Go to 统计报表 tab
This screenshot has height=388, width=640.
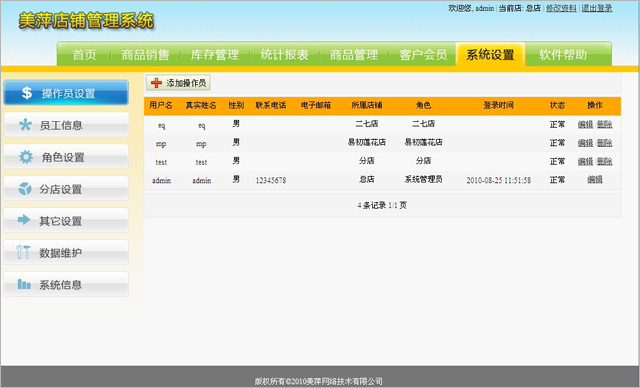click(x=284, y=55)
